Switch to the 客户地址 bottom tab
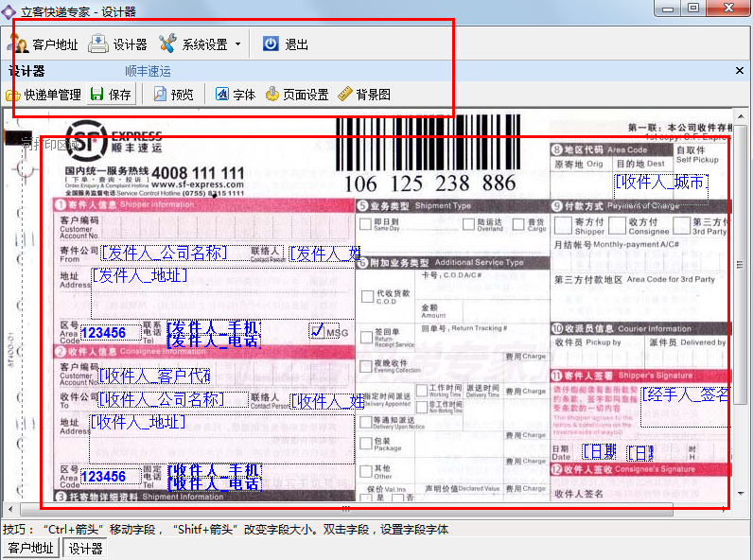The width and height of the screenshot is (753, 560). coord(30,548)
